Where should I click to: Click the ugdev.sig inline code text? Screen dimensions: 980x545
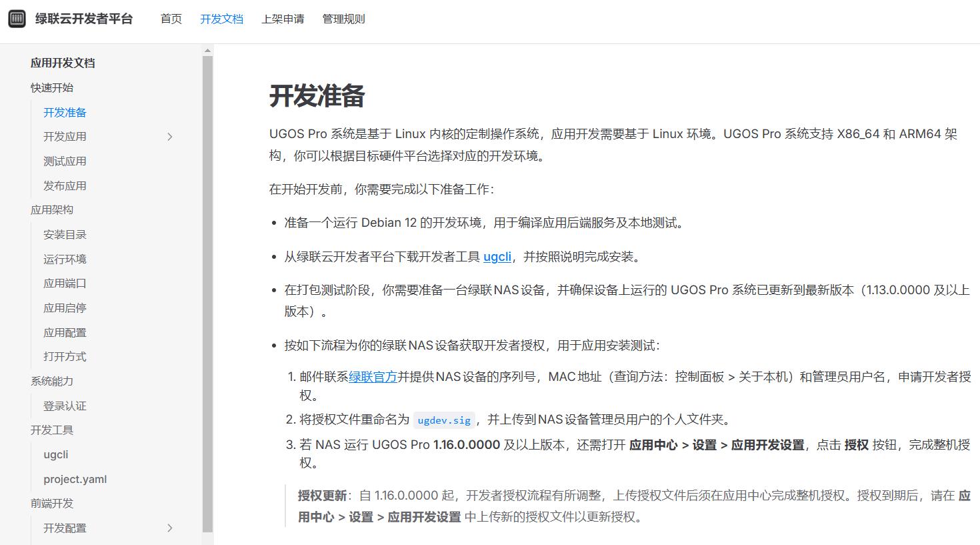pyautogui.click(x=444, y=420)
